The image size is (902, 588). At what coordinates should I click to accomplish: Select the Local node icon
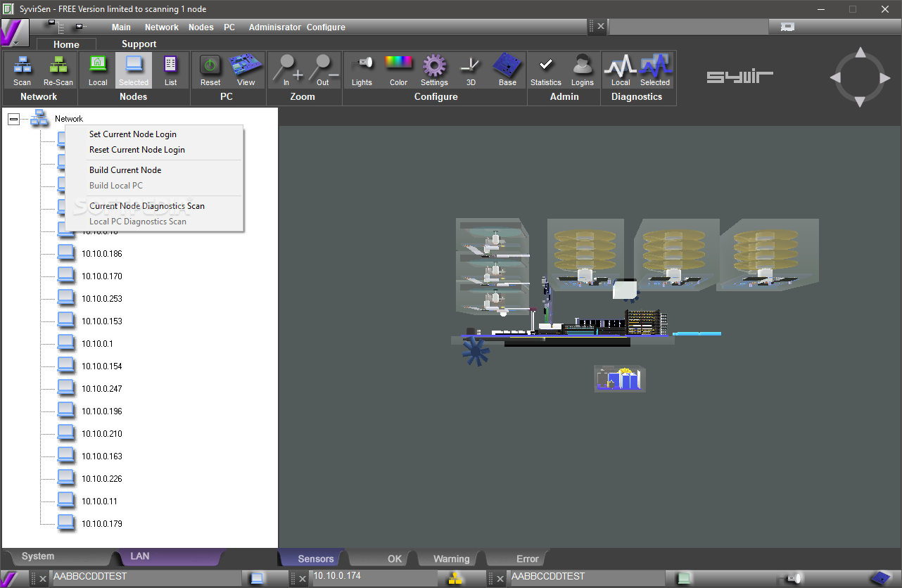(x=98, y=70)
